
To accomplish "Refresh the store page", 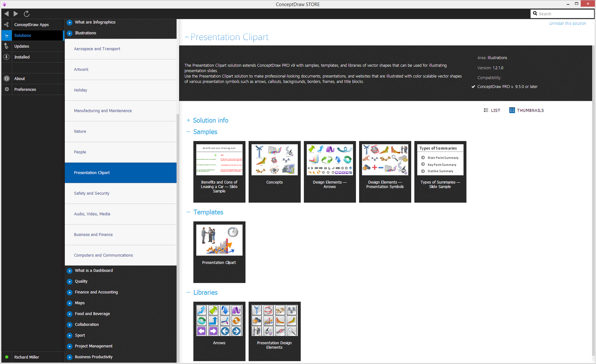I will click(27, 14).
